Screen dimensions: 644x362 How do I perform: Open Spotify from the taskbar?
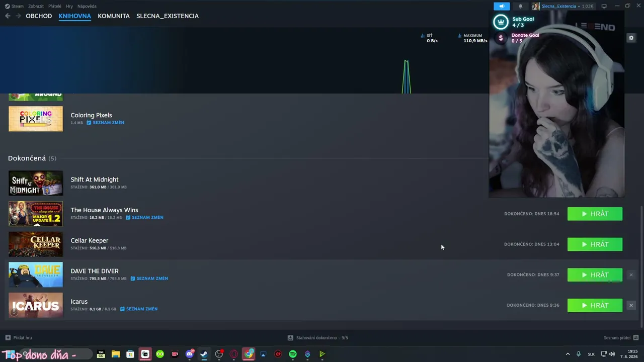[x=293, y=354]
